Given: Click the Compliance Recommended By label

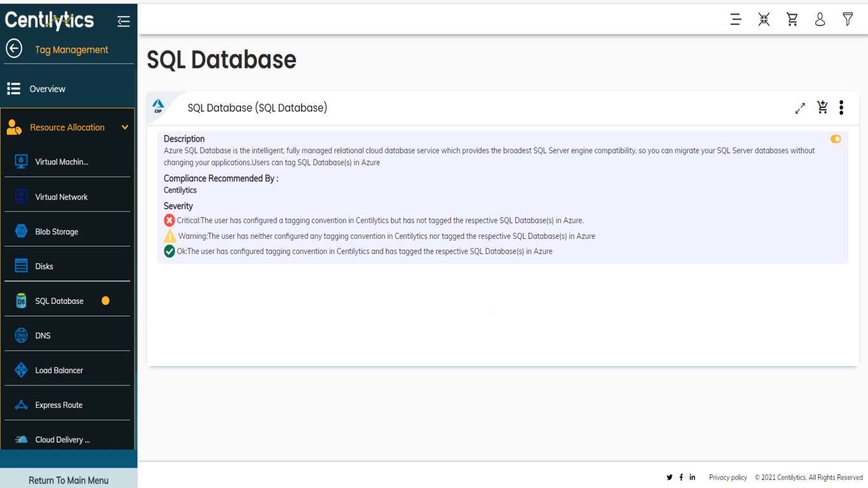Looking at the screenshot, I should (221, 179).
